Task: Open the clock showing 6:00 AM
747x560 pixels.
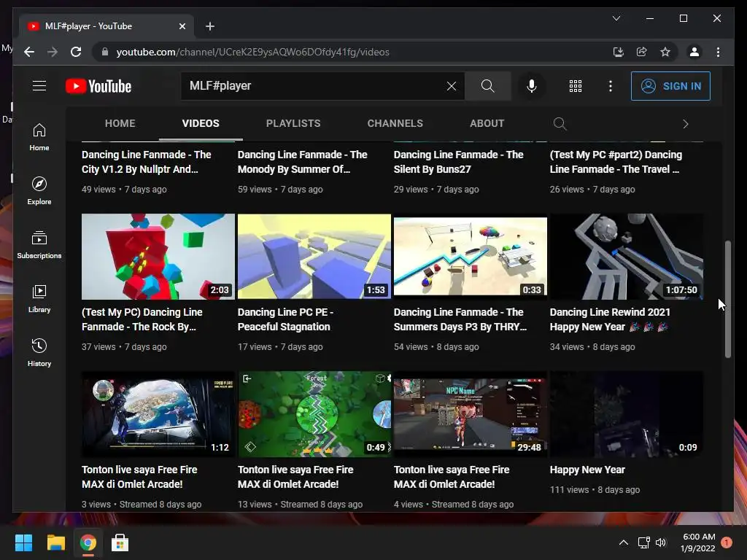Action: point(698,542)
